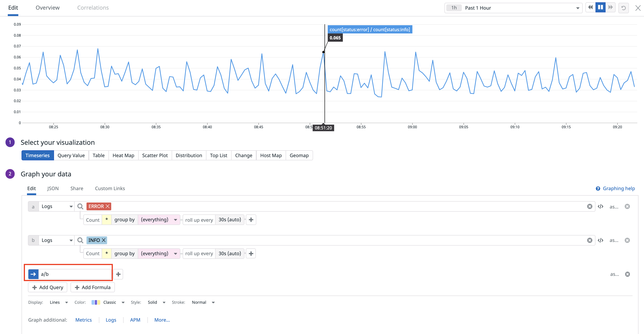This screenshot has width=644, height=334.
Task: Clear query b search field
Action: coord(590,240)
